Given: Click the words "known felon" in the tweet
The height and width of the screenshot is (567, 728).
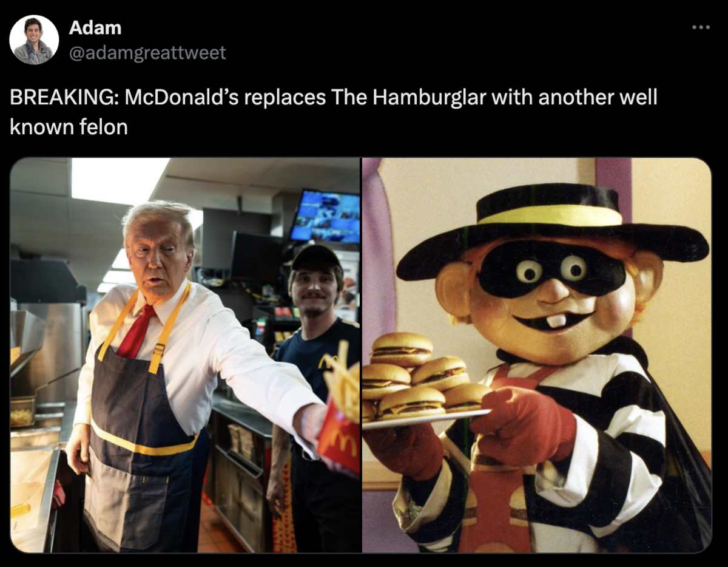Looking at the screenshot, I should [69, 126].
